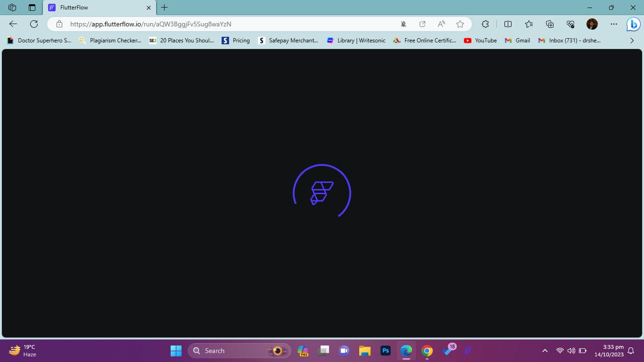Open the Workspaces icon
Screen dimensions: 644x362
click(12, 8)
